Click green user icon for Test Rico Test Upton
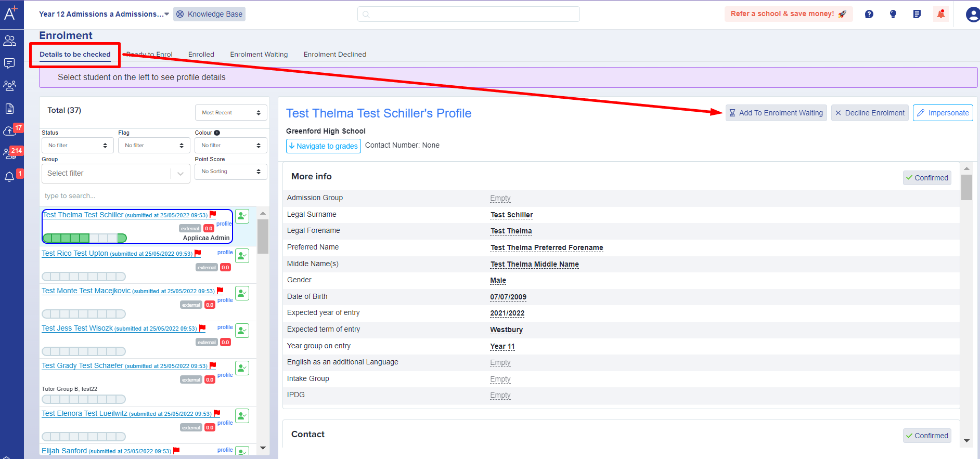The image size is (980, 459). [x=242, y=256]
